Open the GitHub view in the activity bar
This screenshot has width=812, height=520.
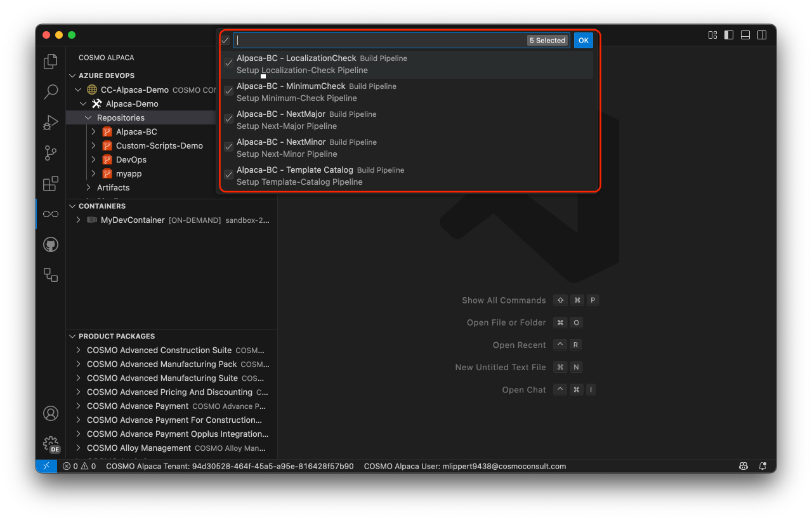point(50,244)
